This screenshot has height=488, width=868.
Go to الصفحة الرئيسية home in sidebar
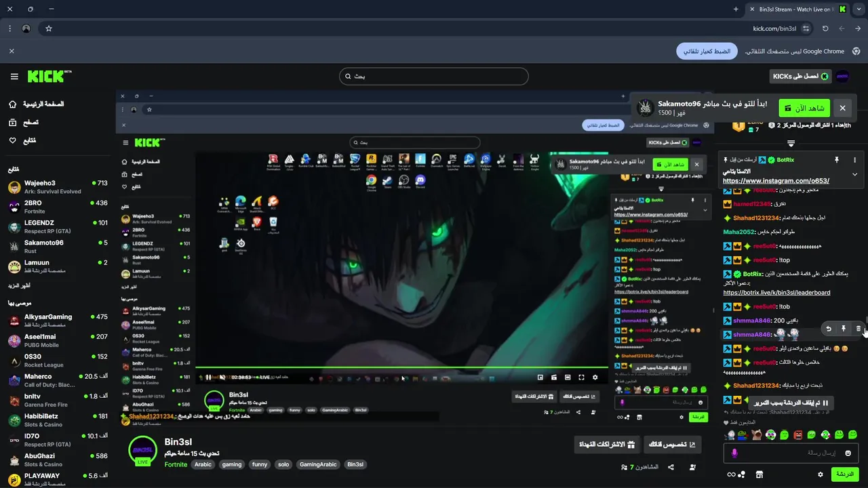pyautogui.click(x=37, y=104)
